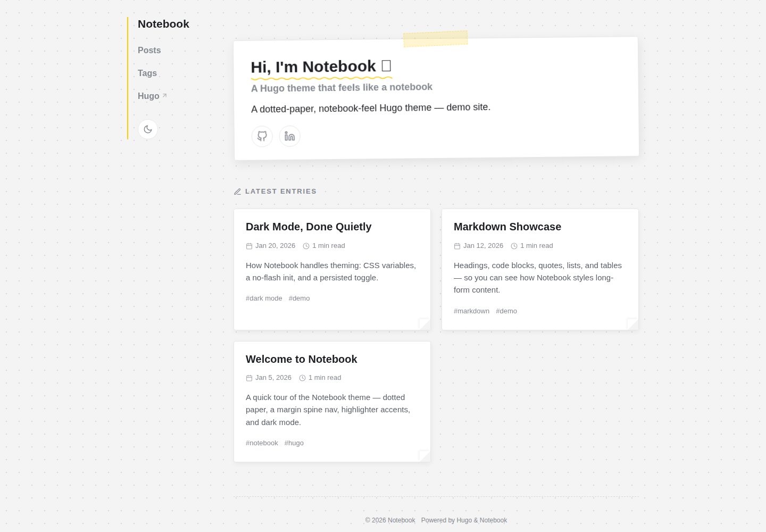766x532 pixels.
Task: Open the 'Dark Mode, Done Quietly' post
Action: tap(309, 227)
